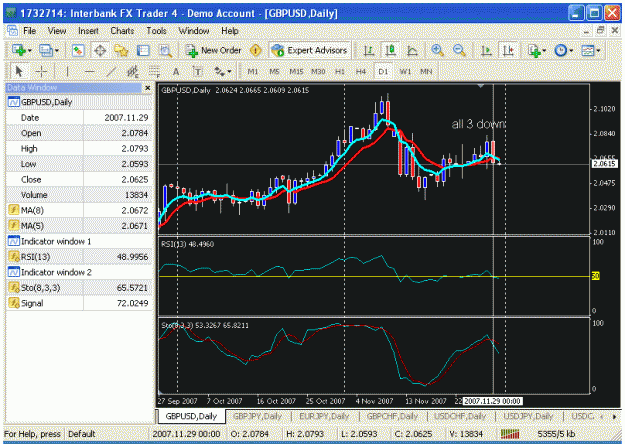Click the yellow RSI 50 level marker
Viewport: 625px width, 444px height.
tap(596, 276)
